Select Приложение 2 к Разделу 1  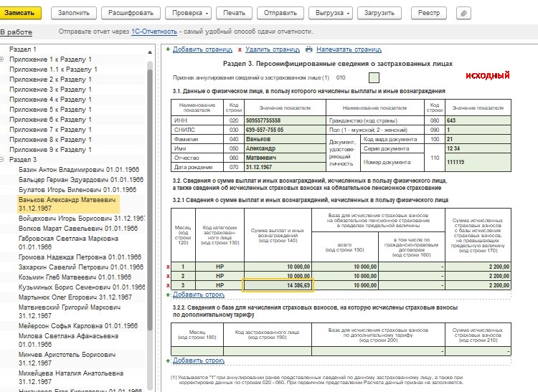click(x=50, y=79)
